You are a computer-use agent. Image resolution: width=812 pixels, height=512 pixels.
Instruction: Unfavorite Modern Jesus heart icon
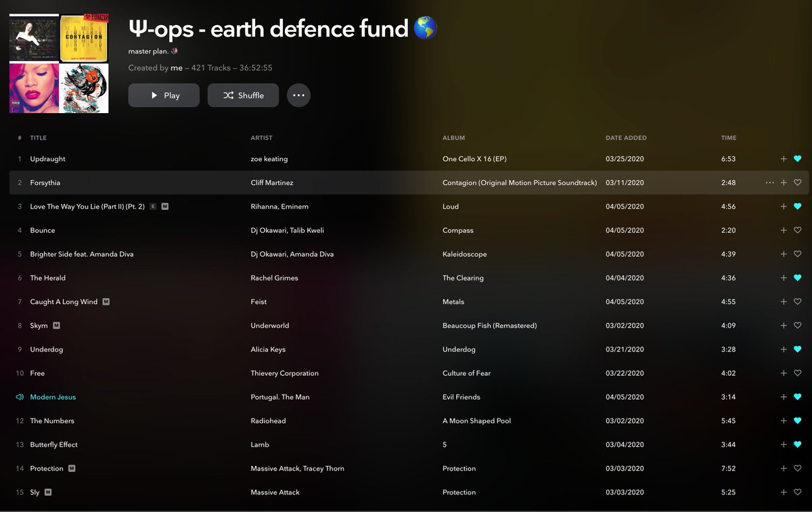pos(797,397)
